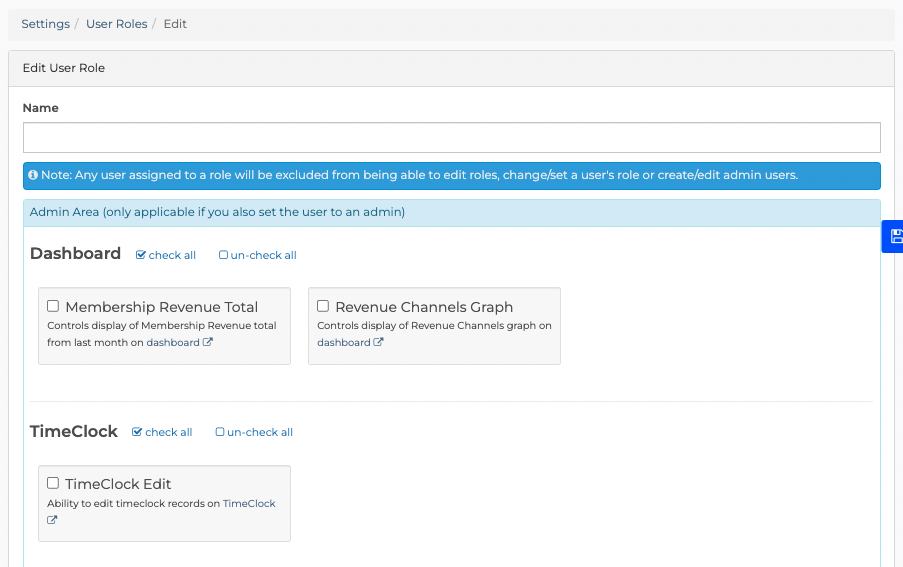Click external link icon in Revenue Channels card
Image resolution: width=903 pixels, height=567 pixels.
coord(378,342)
